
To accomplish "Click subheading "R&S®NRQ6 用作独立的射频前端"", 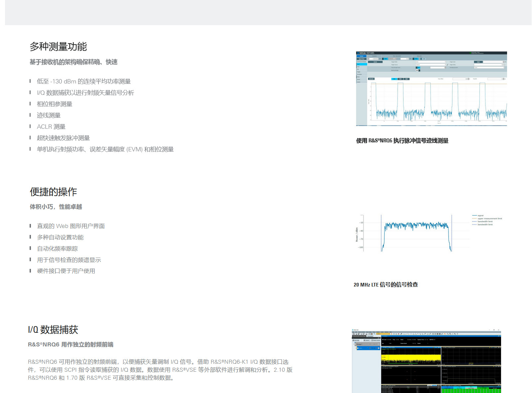I will (x=70, y=345).
